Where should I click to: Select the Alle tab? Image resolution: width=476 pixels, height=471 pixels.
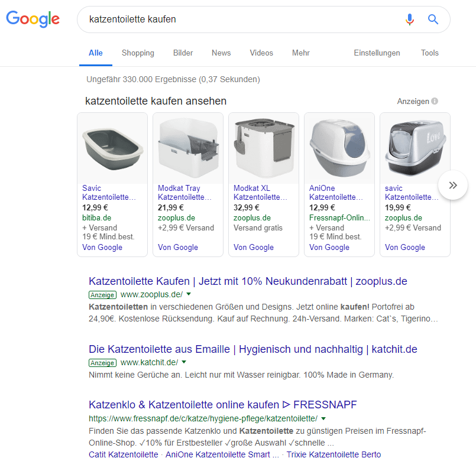96,53
